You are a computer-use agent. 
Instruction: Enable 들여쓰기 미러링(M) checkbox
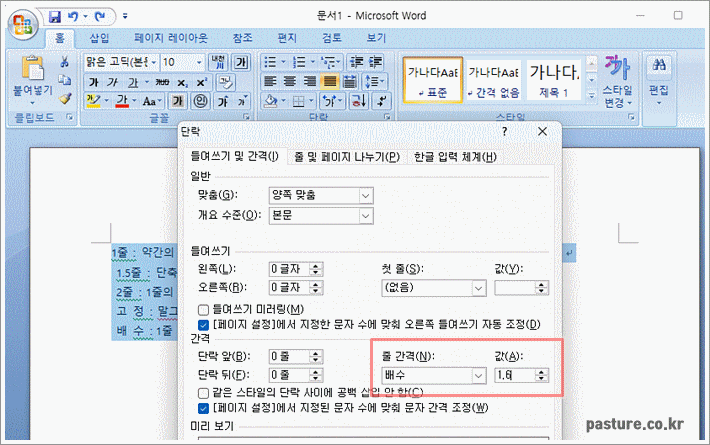pyautogui.click(x=203, y=310)
